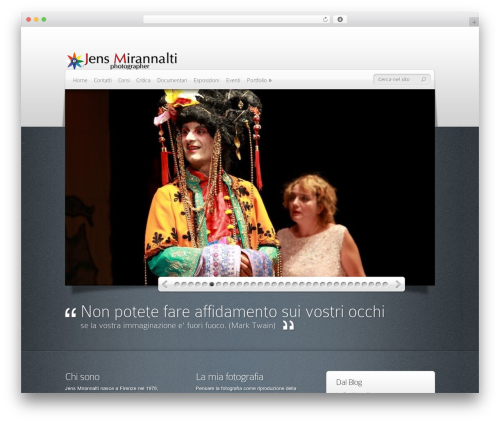This screenshot has width=500, height=423.
Task: Jump to the first slider dot
Action: (177, 284)
